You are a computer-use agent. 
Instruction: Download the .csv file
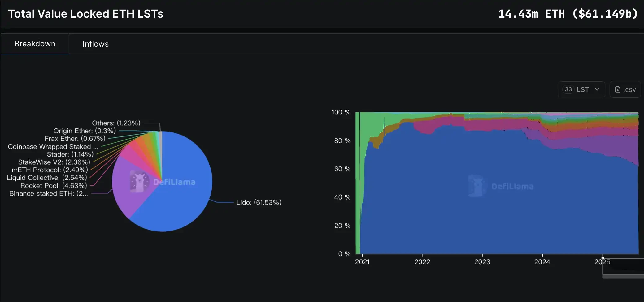(x=625, y=89)
